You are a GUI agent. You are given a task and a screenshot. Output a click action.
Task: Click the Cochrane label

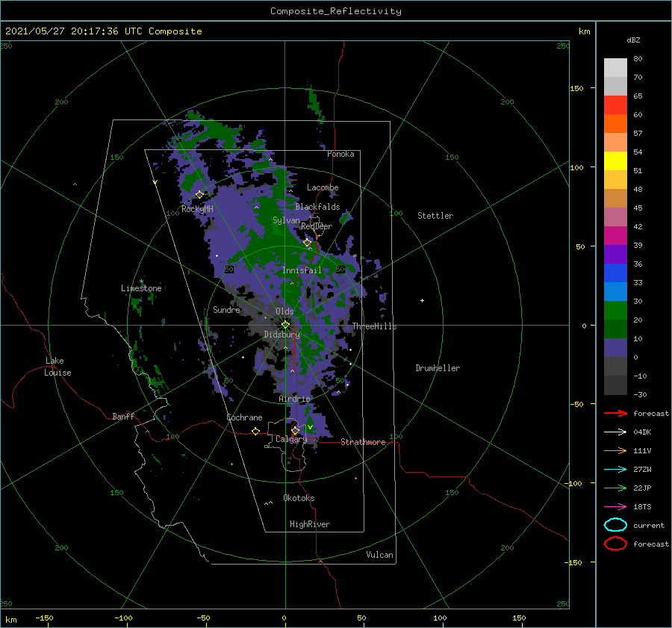tap(244, 417)
